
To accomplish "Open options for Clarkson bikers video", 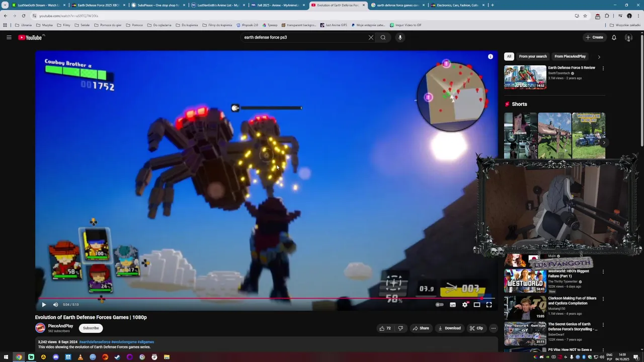I will [x=603, y=299].
